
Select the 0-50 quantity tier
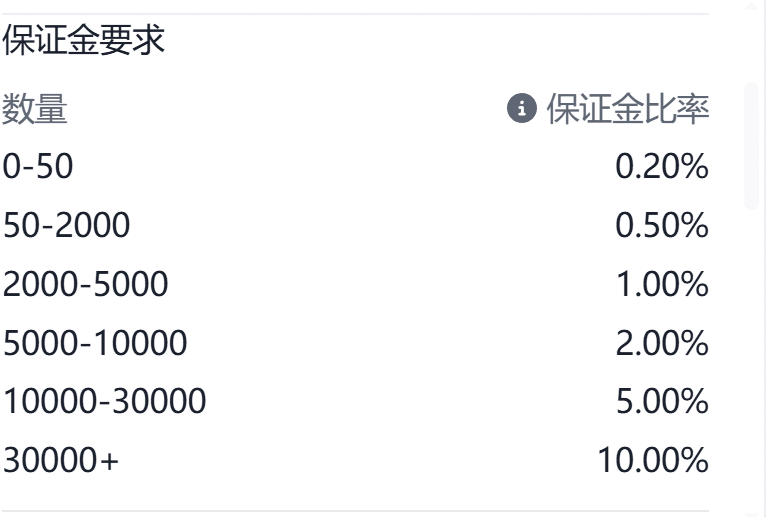point(38,166)
